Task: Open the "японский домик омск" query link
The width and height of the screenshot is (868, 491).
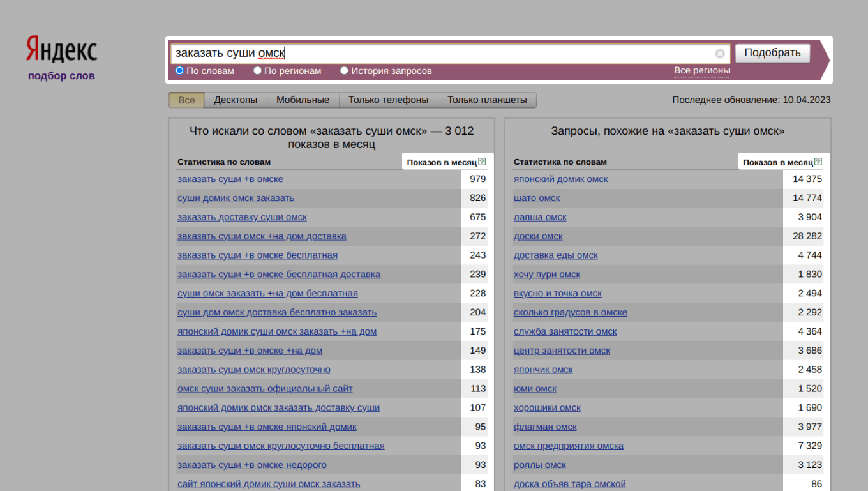Action: click(x=560, y=179)
